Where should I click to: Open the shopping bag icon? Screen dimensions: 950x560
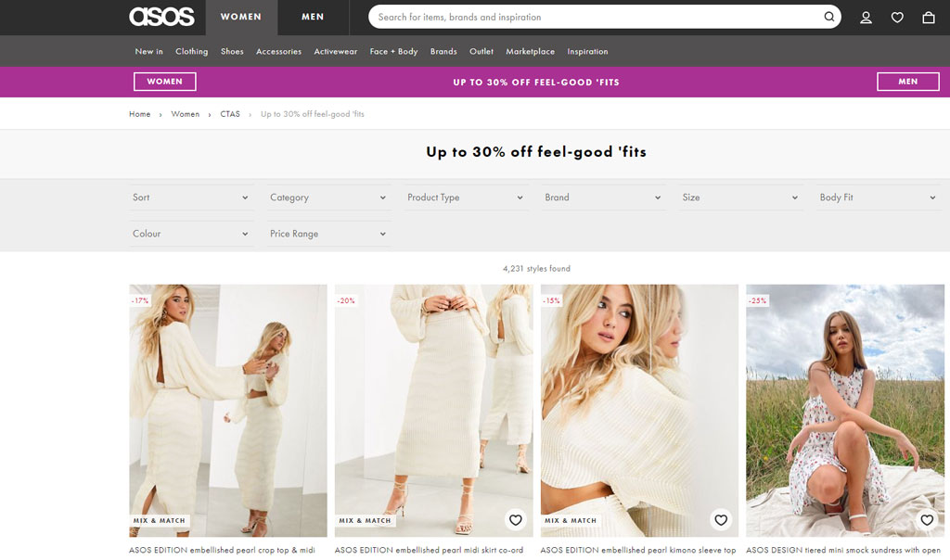pos(928,18)
